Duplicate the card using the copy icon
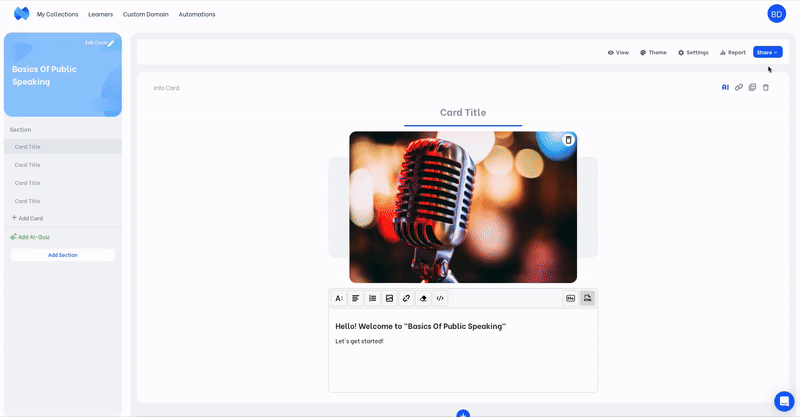This screenshot has width=800, height=417. [x=752, y=88]
